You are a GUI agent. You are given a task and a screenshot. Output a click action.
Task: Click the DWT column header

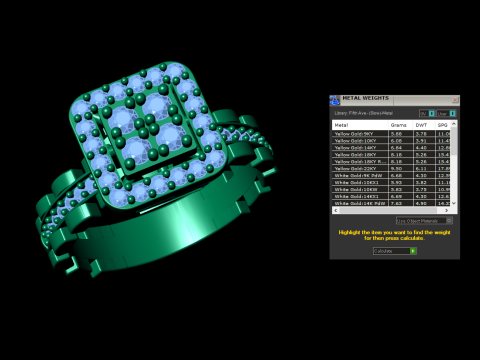pyautogui.click(x=424, y=125)
